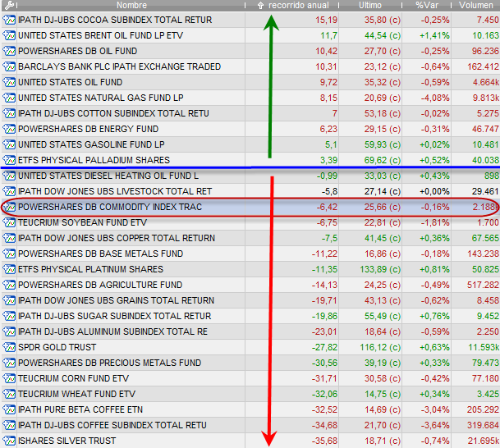Click variation value +1,41%
Viewport: 500px width, 448px height.
[435, 35]
